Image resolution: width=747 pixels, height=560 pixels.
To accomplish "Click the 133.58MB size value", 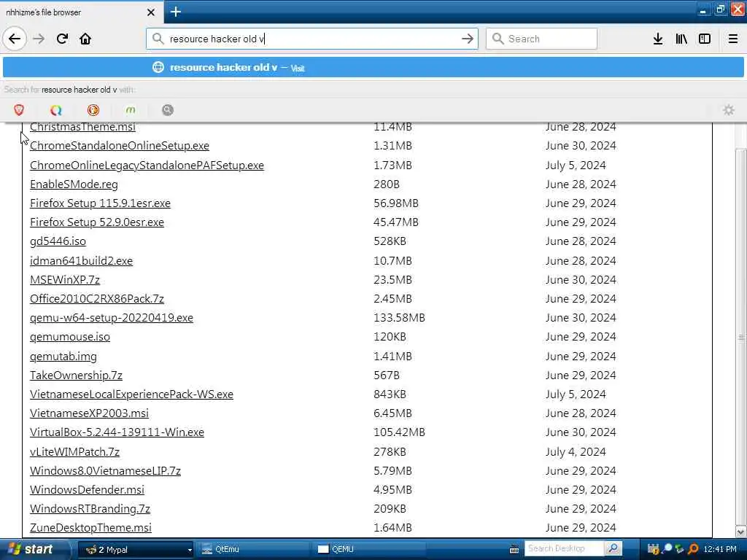I will point(399,318).
